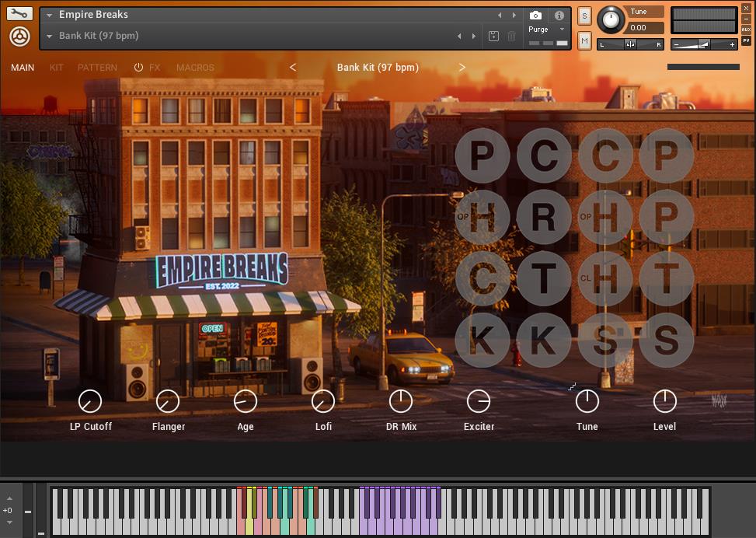Open instrument options with the wrench icon
The image size is (756, 538).
tap(19, 13)
